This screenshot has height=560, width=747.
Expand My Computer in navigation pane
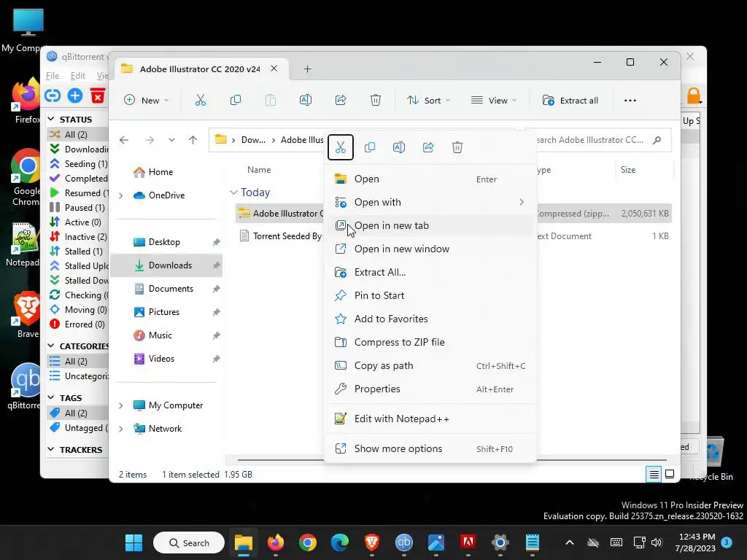[121, 405]
